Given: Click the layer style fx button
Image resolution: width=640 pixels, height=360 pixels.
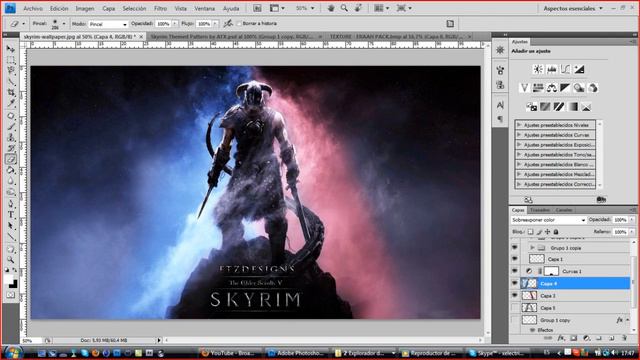Looking at the screenshot, I should [561, 338].
